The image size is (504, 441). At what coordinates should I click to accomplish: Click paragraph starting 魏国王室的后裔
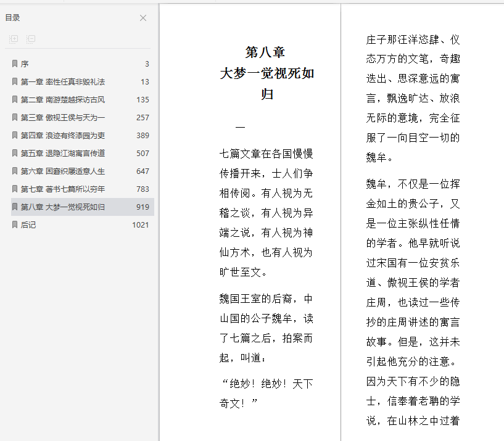pyautogui.click(x=266, y=328)
